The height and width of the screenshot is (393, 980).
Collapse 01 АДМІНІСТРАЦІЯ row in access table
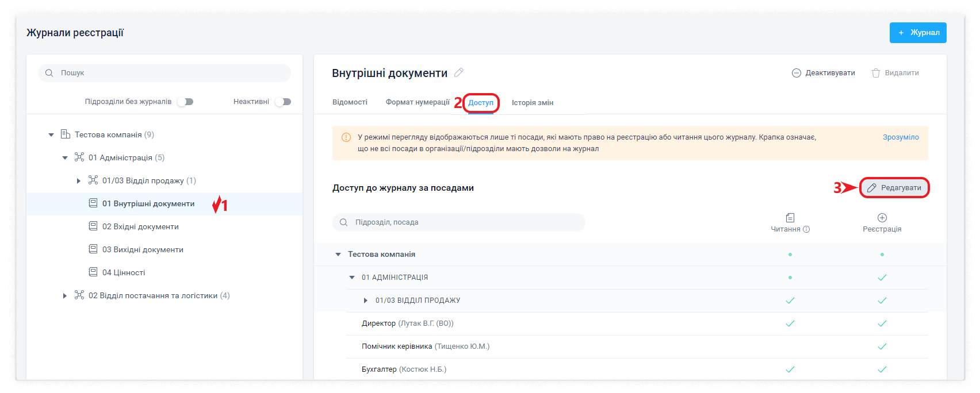[352, 278]
